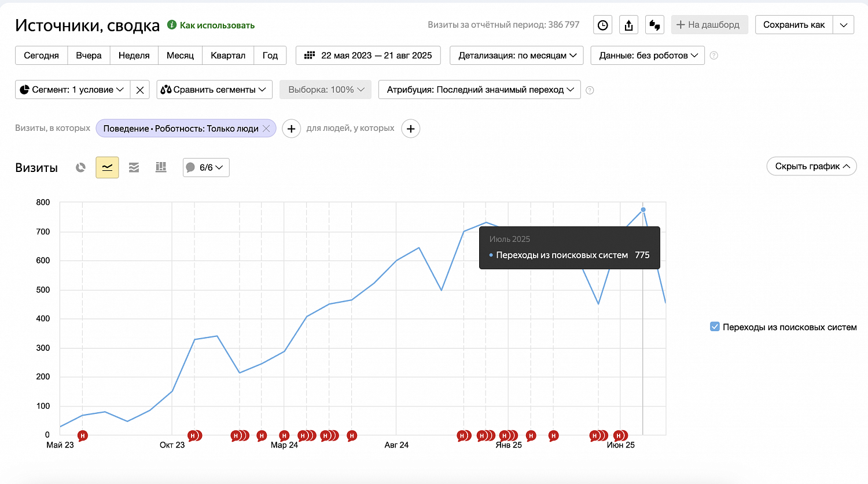The width and height of the screenshot is (868, 484).
Task: Open the Выборка: 100% dropdown
Action: coord(326,90)
